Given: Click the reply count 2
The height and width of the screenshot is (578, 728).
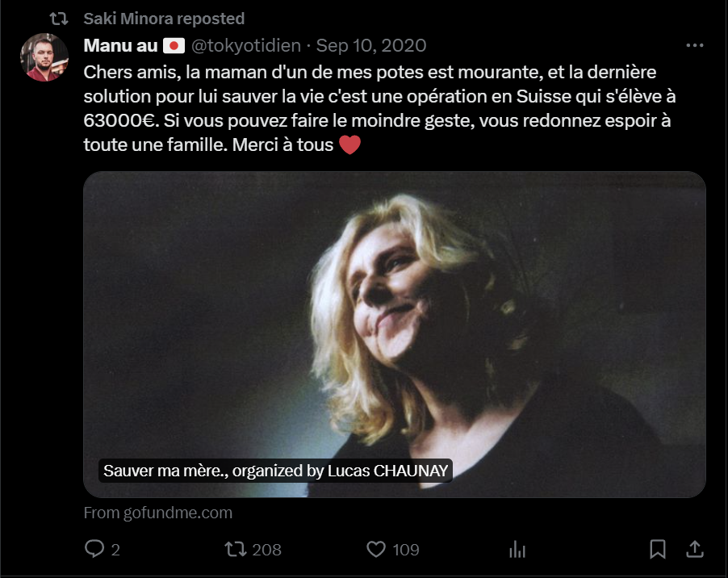Looking at the screenshot, I should (115, 550).
